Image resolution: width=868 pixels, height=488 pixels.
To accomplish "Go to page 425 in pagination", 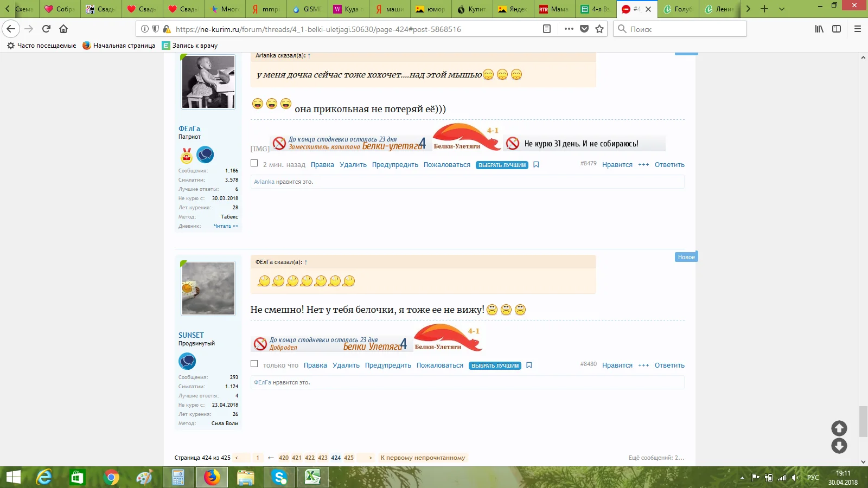I will tap(349, 458).
